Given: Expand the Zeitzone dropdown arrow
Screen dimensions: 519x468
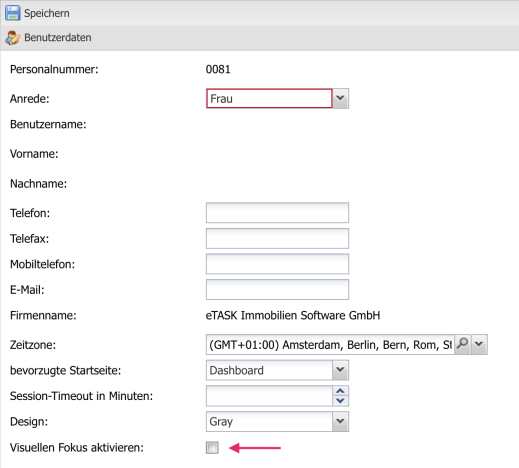Looking at the screenshot, I should point(479,344).
